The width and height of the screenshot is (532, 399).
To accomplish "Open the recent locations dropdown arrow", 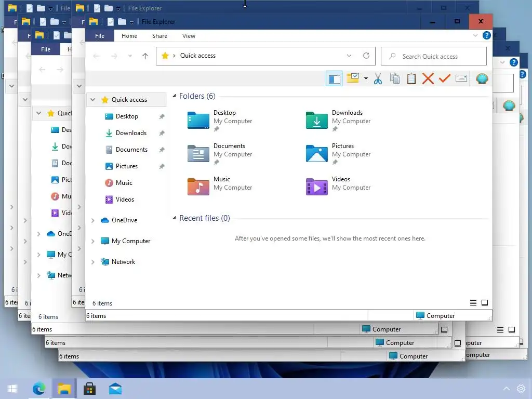I will 129,56.
